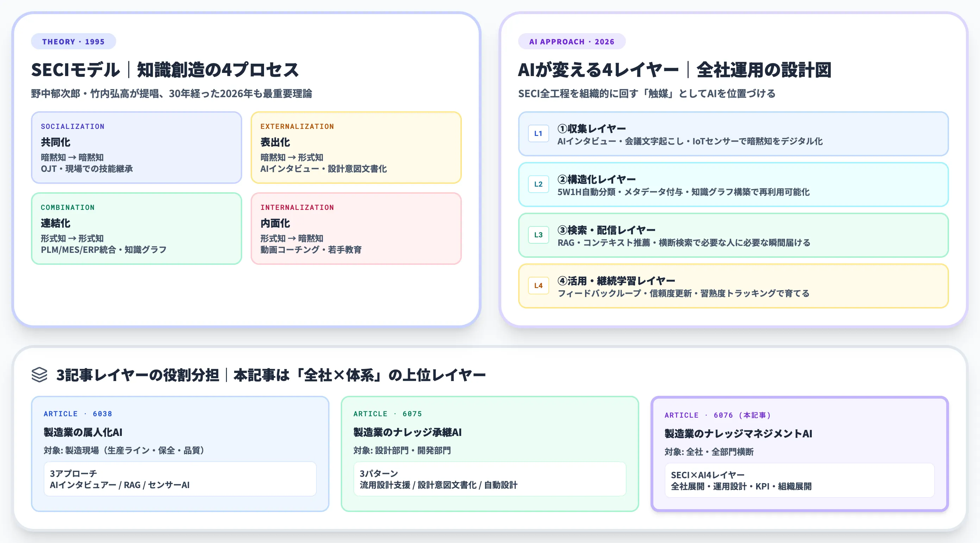Click the 3アプローチ summary box

tap(180, 479)
